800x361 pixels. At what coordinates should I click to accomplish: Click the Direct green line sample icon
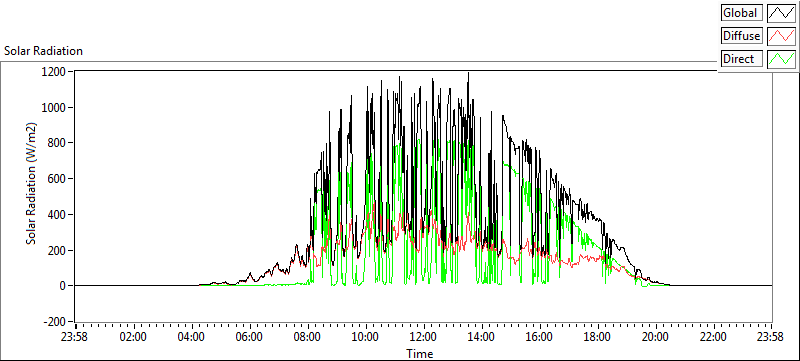pyautogui.click(x=781, y=59)
